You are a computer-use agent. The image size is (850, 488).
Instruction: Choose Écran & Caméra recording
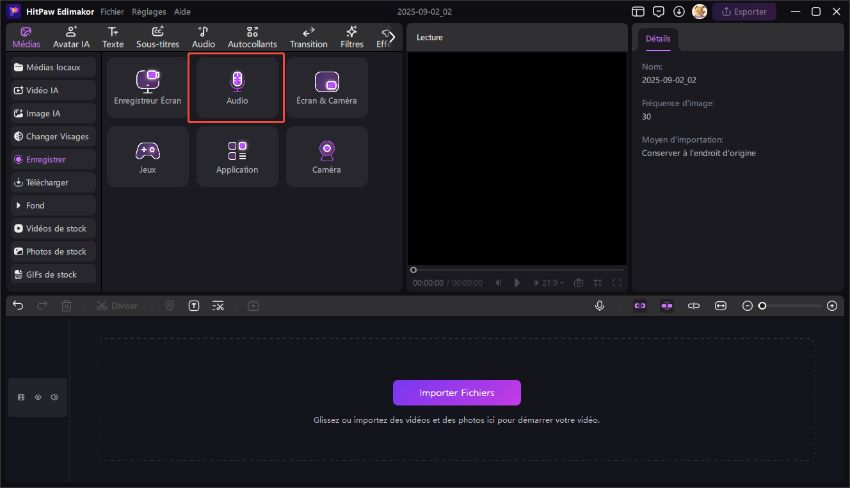326,88
